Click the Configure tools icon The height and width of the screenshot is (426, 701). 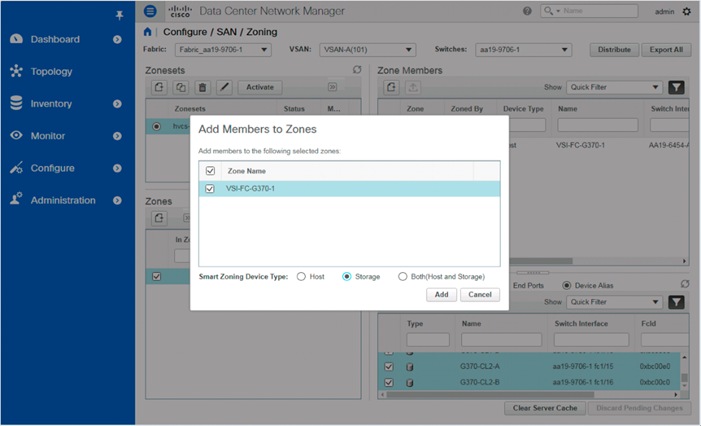click(x=16, y=168)
